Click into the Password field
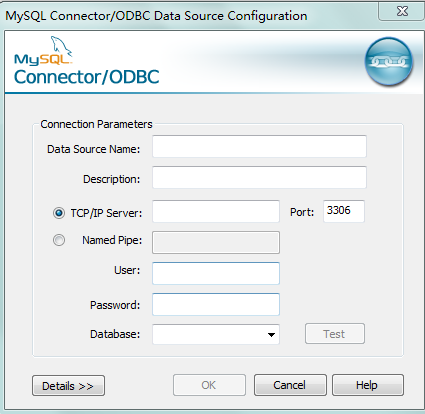Screen dimensions: 425x414 216,304
